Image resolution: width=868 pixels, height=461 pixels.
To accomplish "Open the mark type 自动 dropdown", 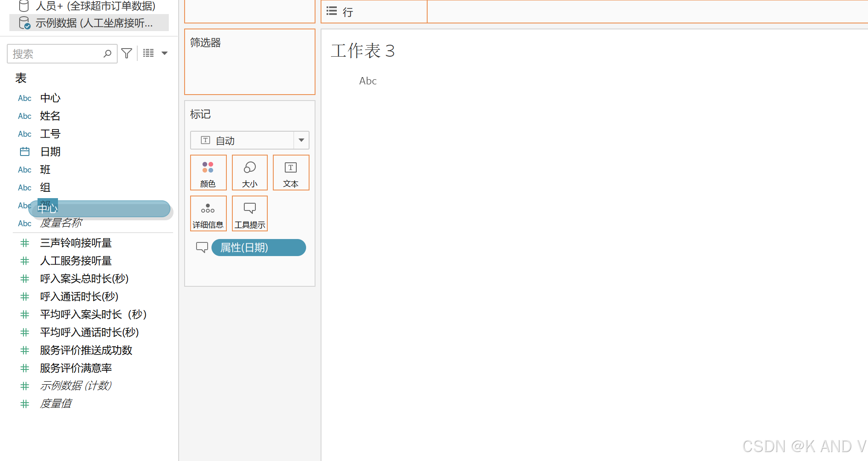I will (301, 140).
